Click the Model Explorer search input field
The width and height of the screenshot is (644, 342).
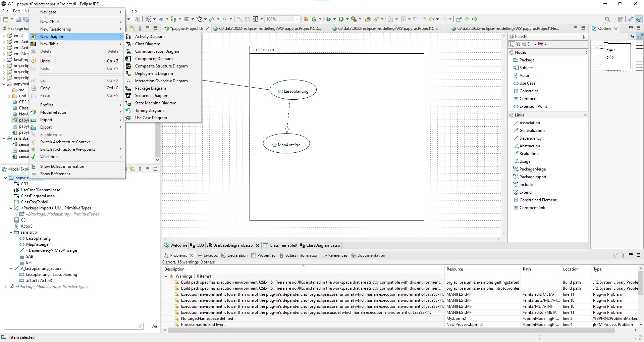70,326
